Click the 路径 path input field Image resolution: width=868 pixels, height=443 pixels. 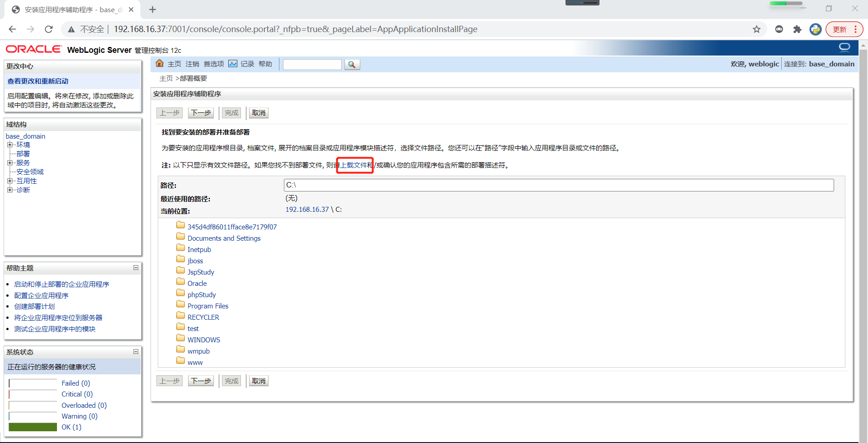559,185
